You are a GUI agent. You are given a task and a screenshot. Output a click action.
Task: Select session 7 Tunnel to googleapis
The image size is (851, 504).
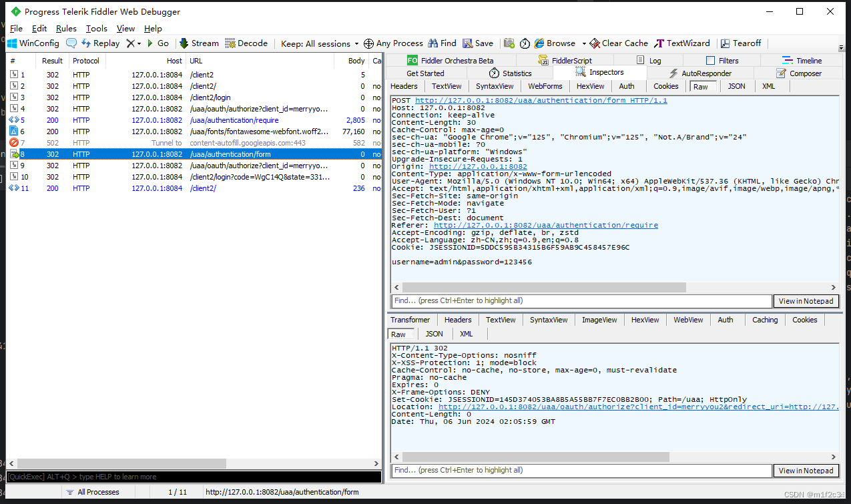pyautogui.click(x=194, y=143)
